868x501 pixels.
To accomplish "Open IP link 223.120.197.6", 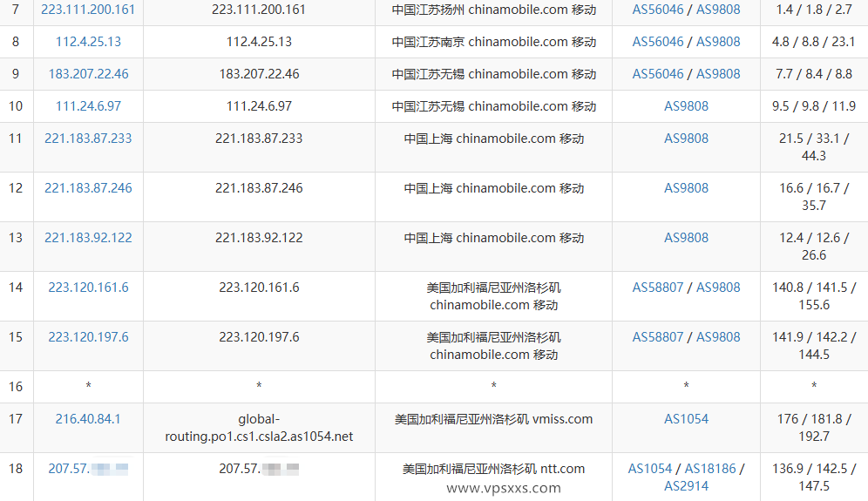I will coord(88,337).
